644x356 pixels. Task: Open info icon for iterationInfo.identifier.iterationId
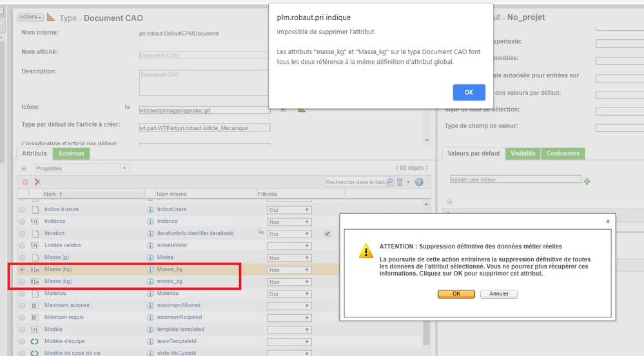pos(150,234)
